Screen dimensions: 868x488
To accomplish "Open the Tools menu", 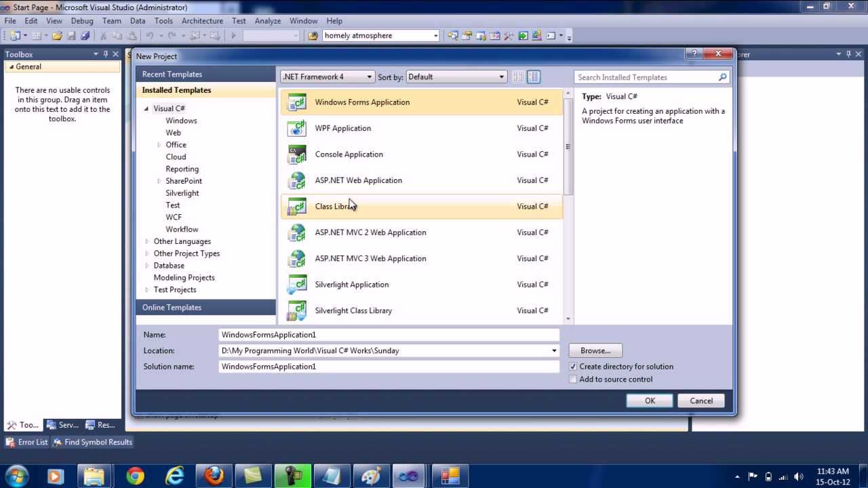I will pos(163,21).
